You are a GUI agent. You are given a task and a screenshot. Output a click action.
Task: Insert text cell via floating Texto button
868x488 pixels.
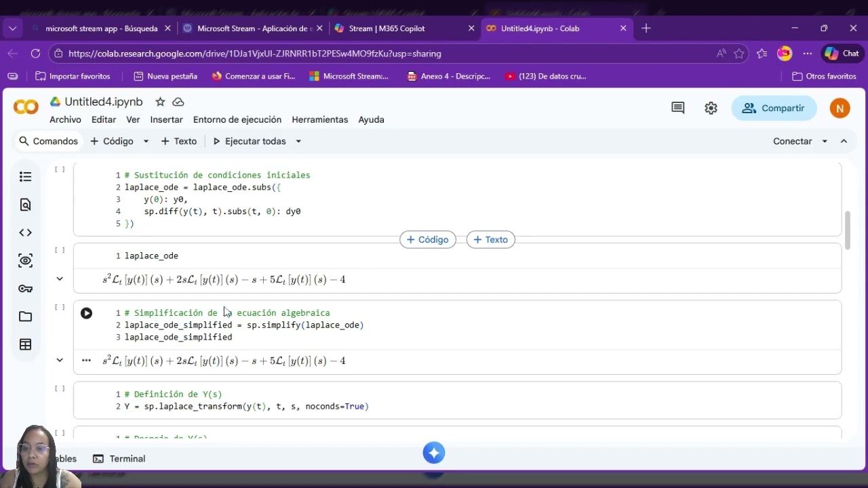[x=491, y=239]
